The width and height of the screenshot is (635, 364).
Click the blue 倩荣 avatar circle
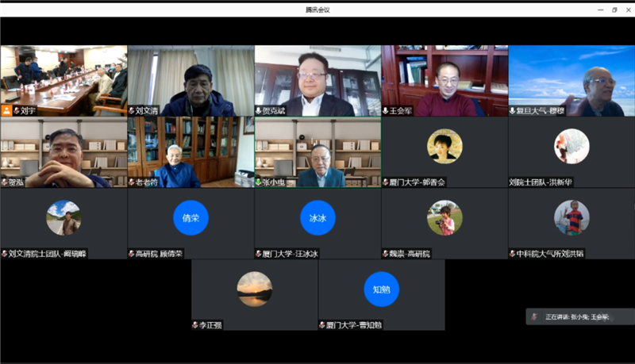pos(190,218)
